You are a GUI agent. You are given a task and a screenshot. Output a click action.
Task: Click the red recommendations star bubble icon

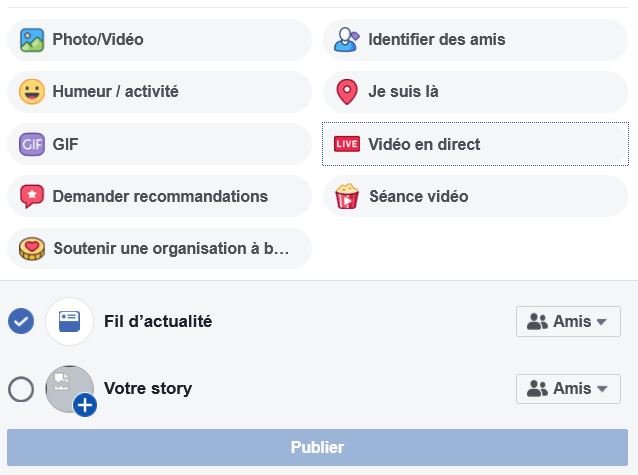[32, 197]
